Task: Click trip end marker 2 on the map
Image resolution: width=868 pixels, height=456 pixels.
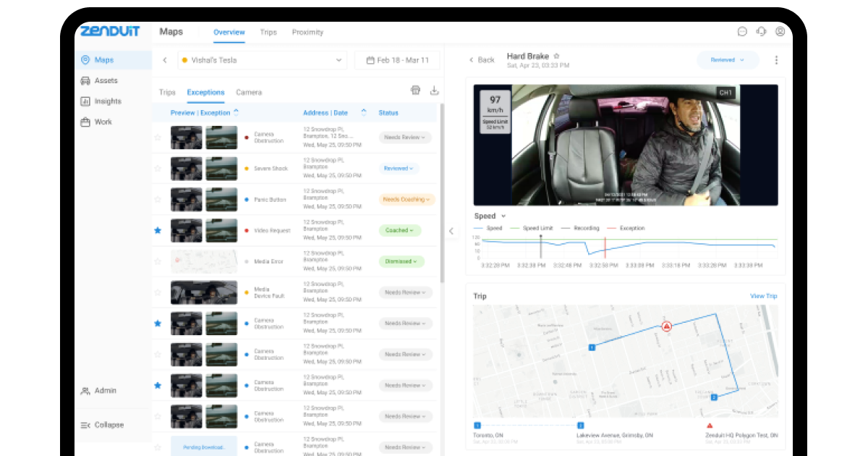Action: click(x=713, y=397)
